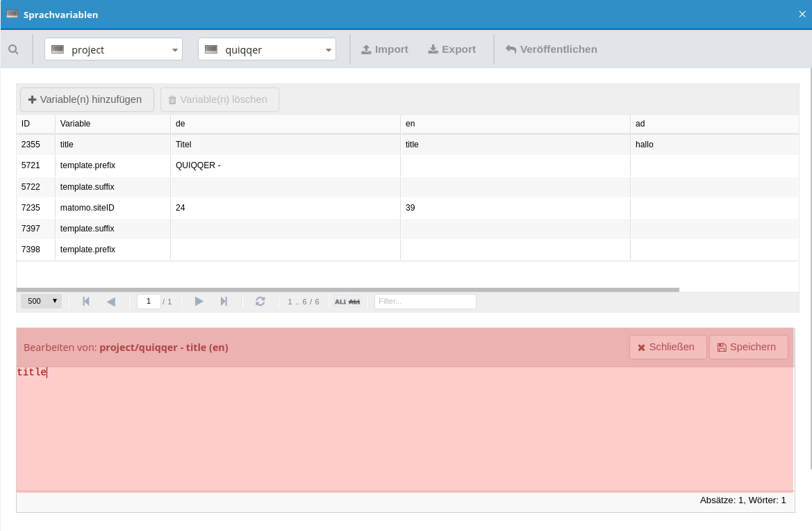The width and height of the screenshot is (812, 531).
Task: Focus the Filter text field
Action: coord(425,301)
